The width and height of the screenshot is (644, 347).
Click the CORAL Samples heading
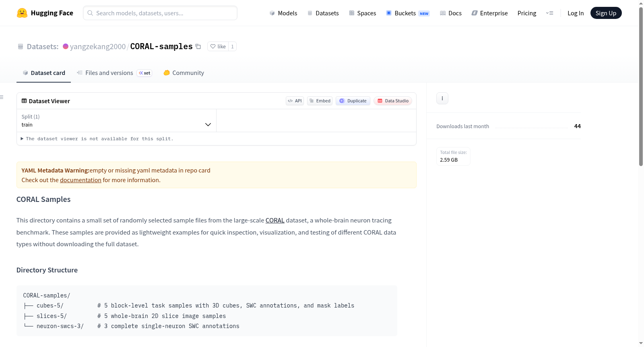43,199
